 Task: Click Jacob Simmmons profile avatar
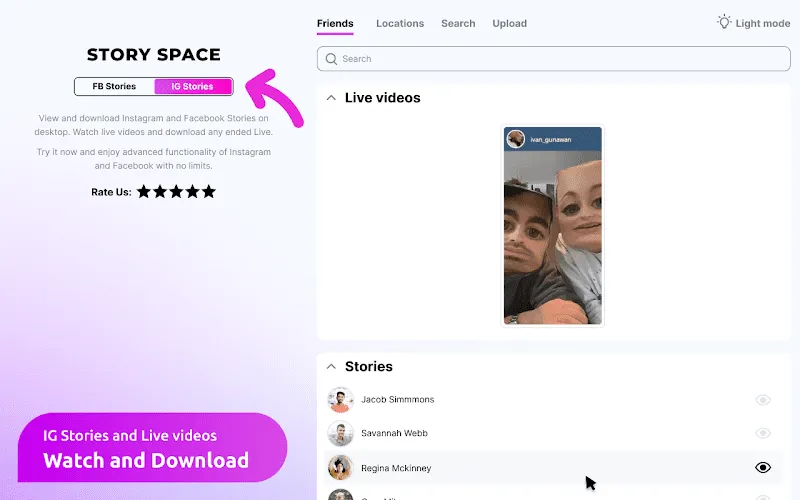pyautogui.click(x=340, y=400)
